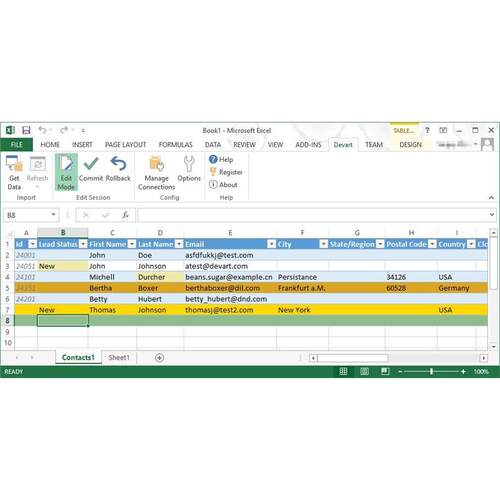Switch to Page Break Preview icon
Viewport: 500px width, 500px height.
click(385, 371)
